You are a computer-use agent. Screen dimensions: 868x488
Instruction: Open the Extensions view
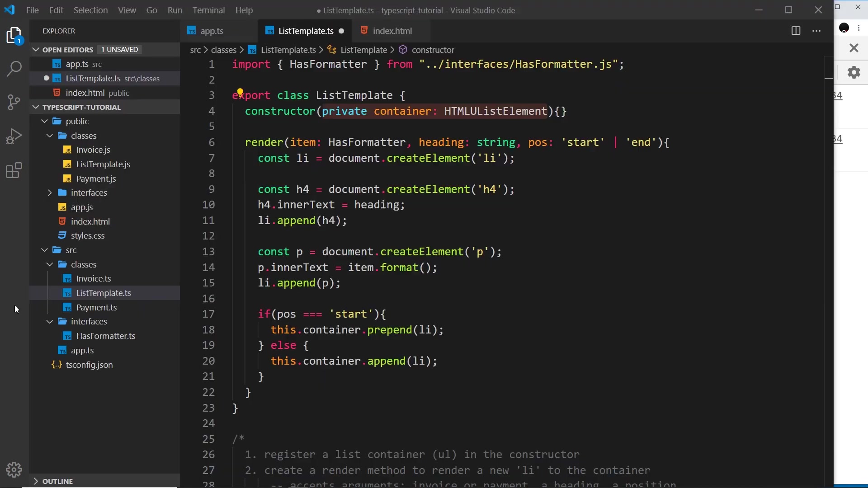14,170
